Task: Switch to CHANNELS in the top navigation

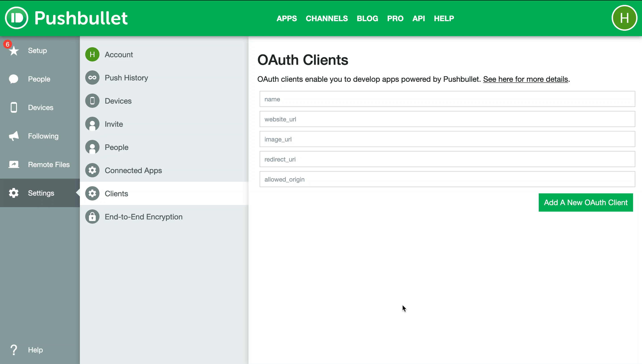Action: pos(327,18)
